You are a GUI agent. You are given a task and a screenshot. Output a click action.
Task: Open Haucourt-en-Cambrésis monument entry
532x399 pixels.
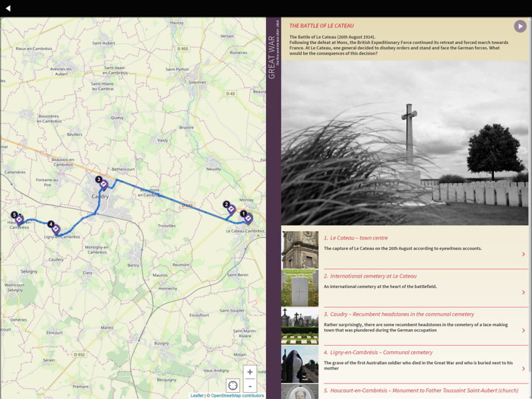[x=405, y=391]
